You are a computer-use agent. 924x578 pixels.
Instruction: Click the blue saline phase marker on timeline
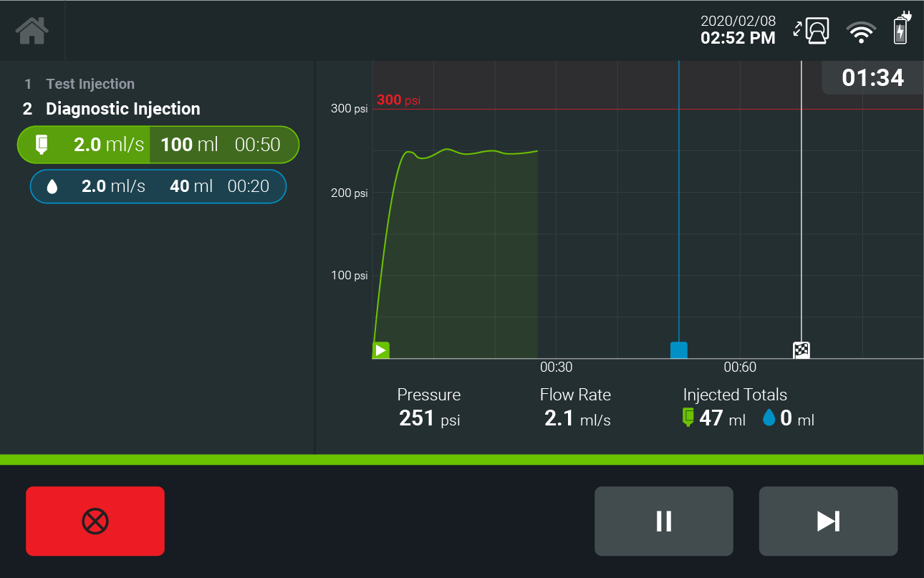(x=679, y=350)
